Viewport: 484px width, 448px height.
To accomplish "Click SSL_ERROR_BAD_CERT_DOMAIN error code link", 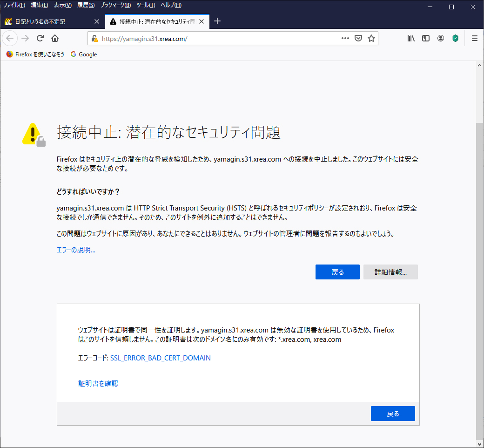I will 160,358.
